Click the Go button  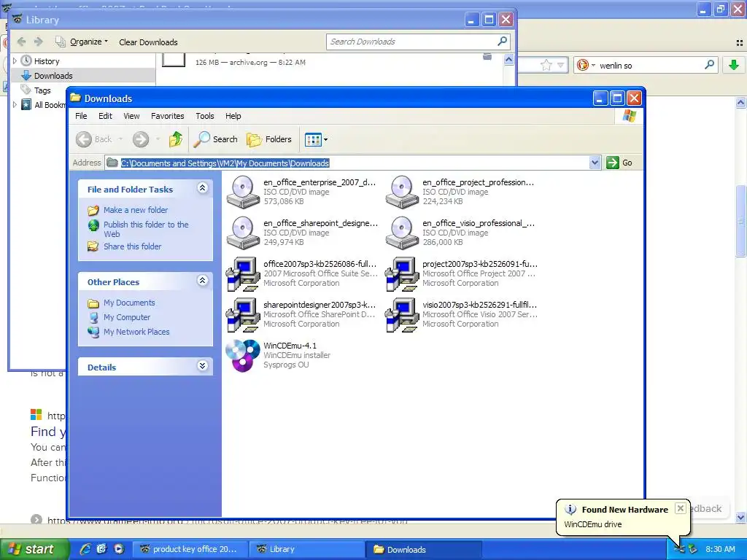(x=620, y=163)
